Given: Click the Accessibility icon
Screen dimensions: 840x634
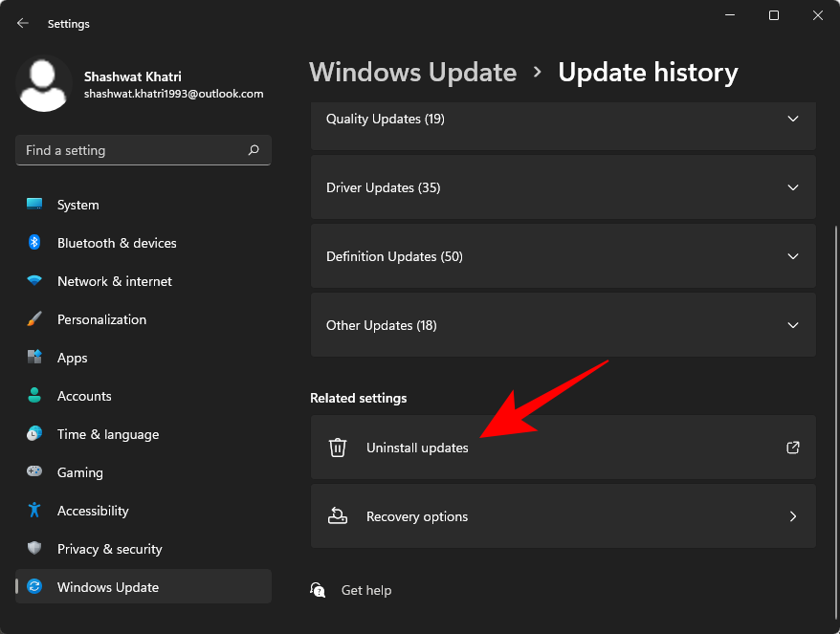Looking at the screenshot, I should click(x=35, y=511).
